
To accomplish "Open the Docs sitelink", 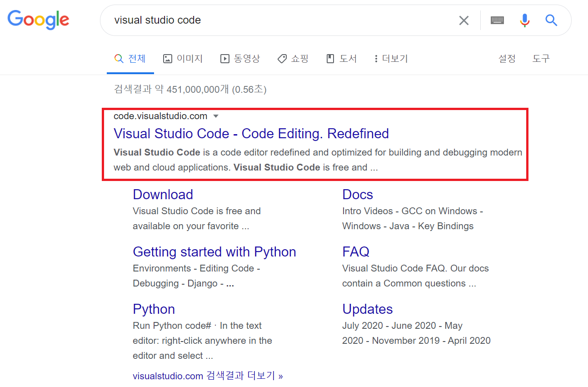I will point(358,195).
